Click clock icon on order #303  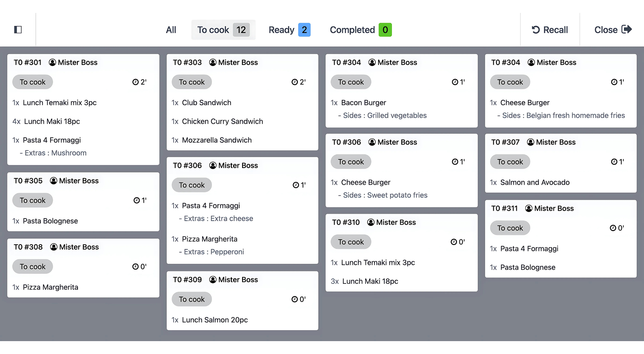[x=294, y=82]
